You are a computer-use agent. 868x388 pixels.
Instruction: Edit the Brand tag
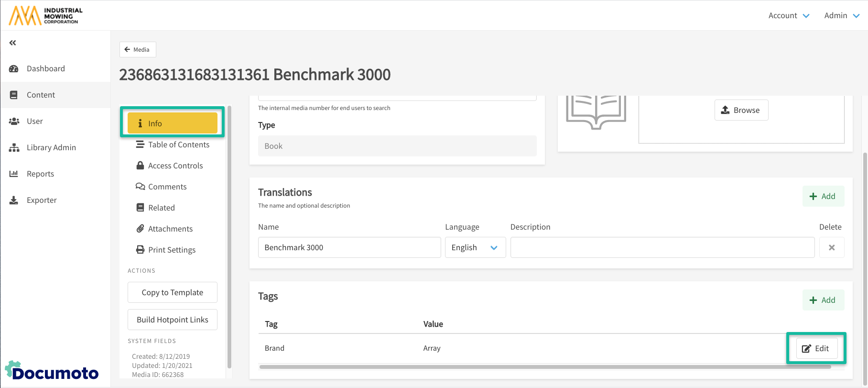click(x=816, y=348)
